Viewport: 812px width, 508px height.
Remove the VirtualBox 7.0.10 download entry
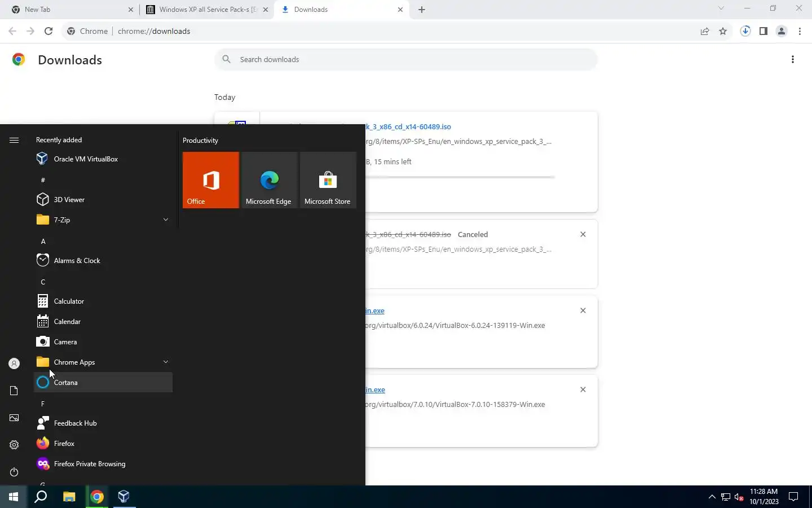pos(583,389)
